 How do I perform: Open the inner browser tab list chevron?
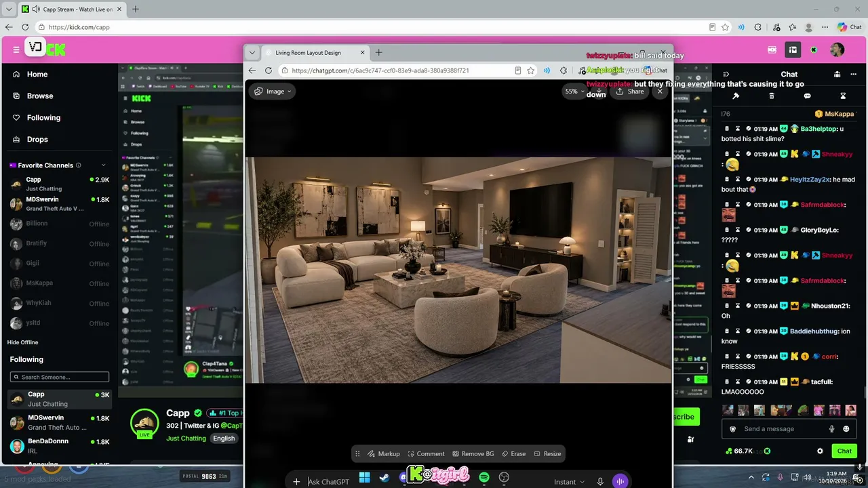click(x=252, y=53)
